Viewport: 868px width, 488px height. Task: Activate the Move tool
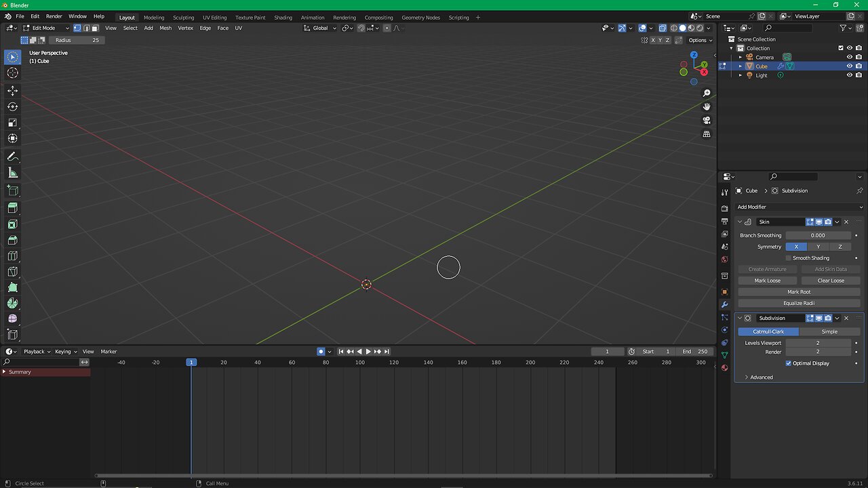tap(12, 91)
